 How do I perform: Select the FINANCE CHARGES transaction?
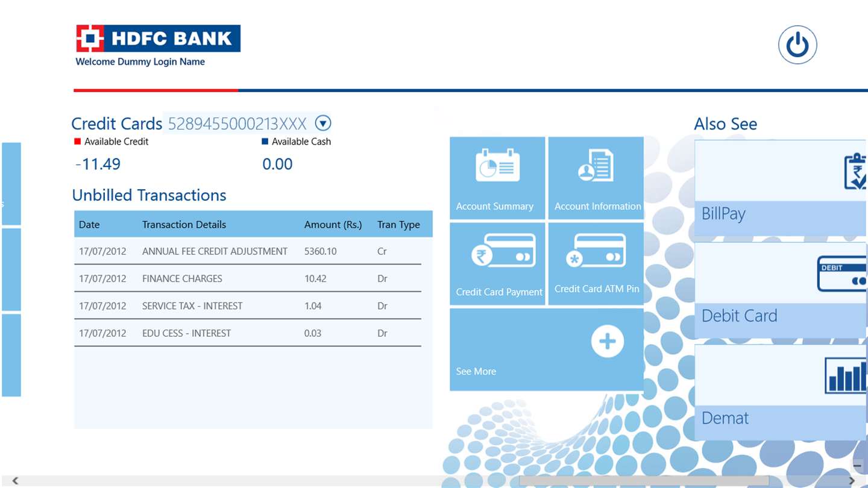tap(248, 278)
